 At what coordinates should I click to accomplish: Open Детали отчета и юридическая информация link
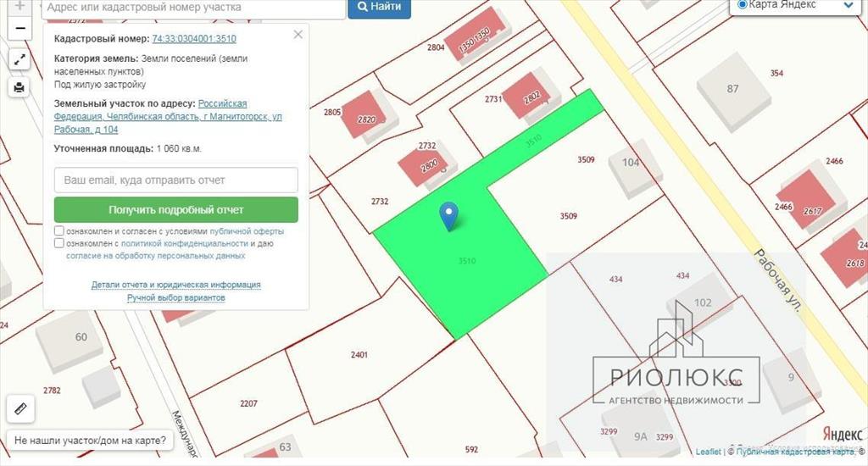pos(176,285)
